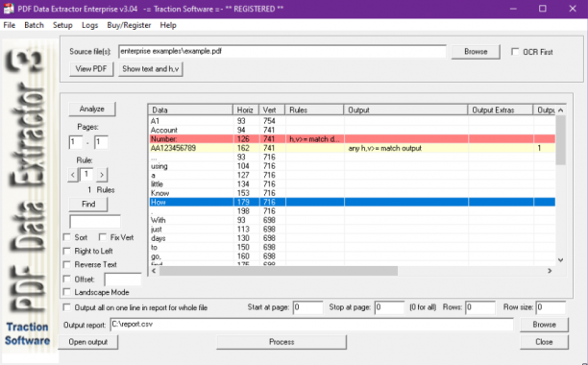Click the Rows input field
Viewport: 588px width, 365px height.
click(480, 307)
